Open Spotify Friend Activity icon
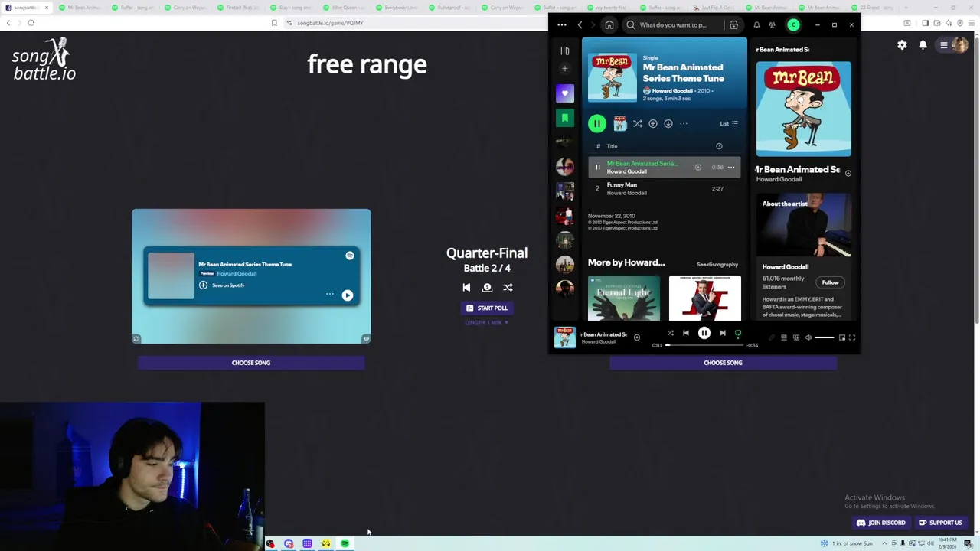 tap(772, 25)
